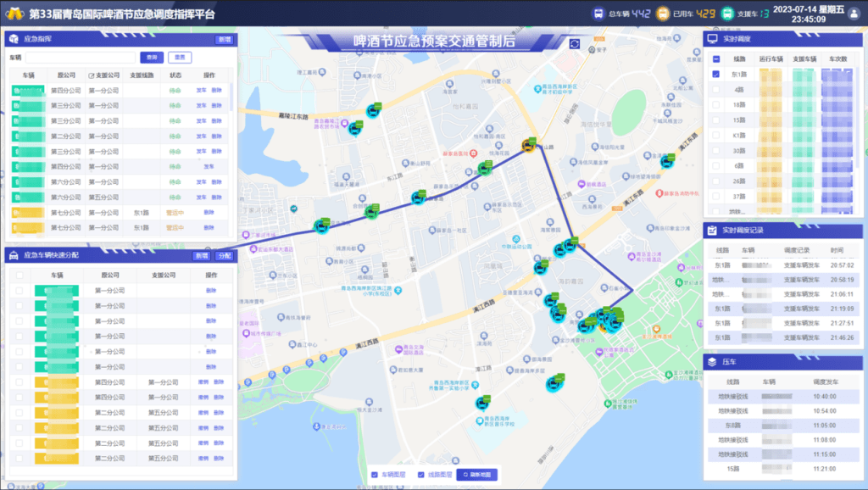Click the edit icon beside 支援公司 column header
The image size is (868, 490).
pyautogui.click(x=92, y=75)
